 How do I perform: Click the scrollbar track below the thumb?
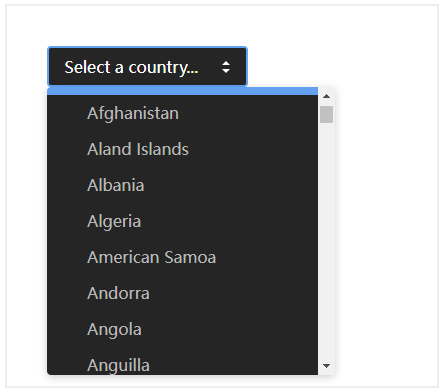326,242
